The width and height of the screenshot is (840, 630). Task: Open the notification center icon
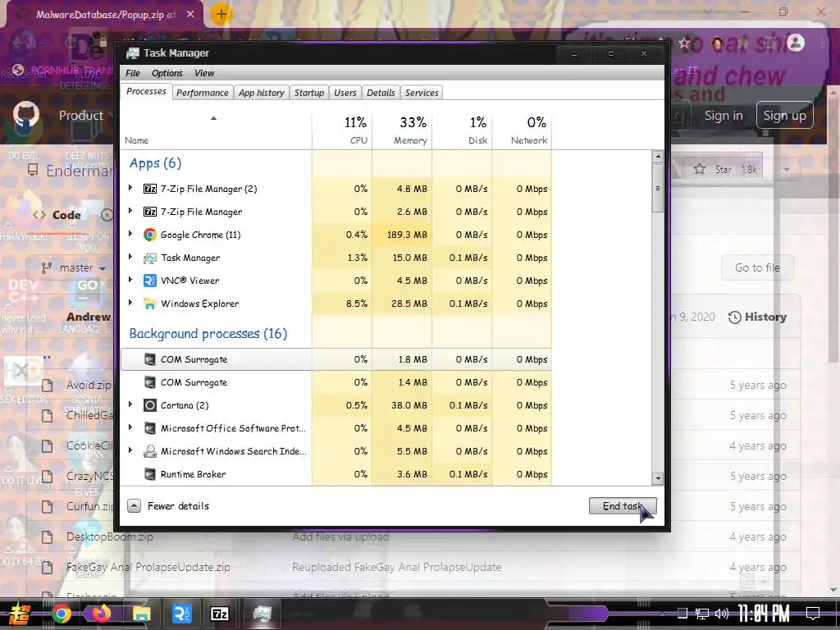pyautogui.click(x=813, y=614)
